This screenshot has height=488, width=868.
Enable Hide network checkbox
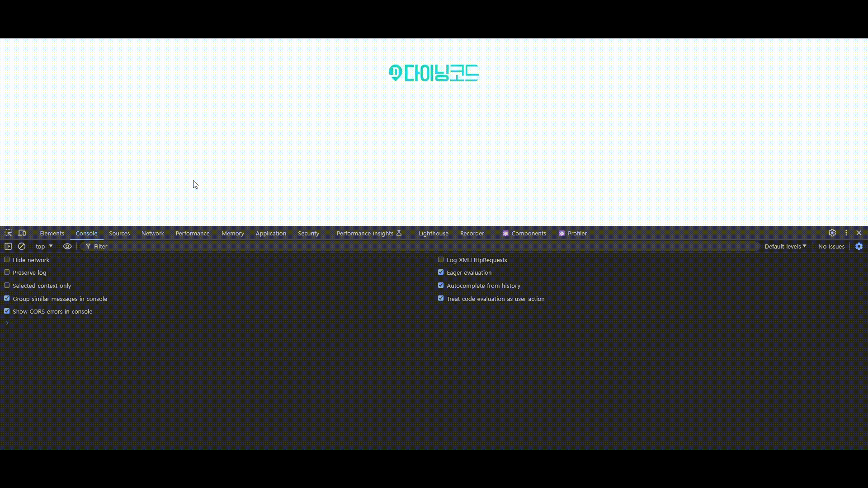tap(7, 260)
